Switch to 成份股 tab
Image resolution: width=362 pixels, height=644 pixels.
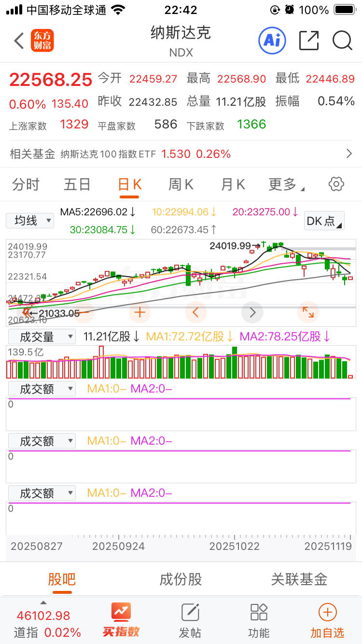point(181,579)
